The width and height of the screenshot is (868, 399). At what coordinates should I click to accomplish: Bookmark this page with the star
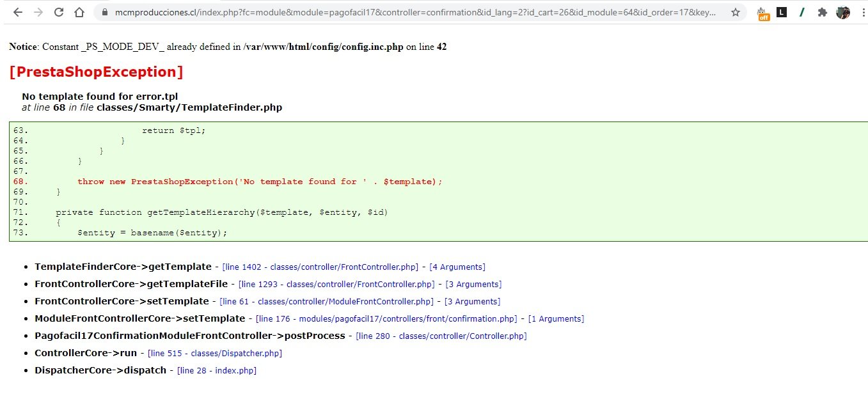coord(736,12)
